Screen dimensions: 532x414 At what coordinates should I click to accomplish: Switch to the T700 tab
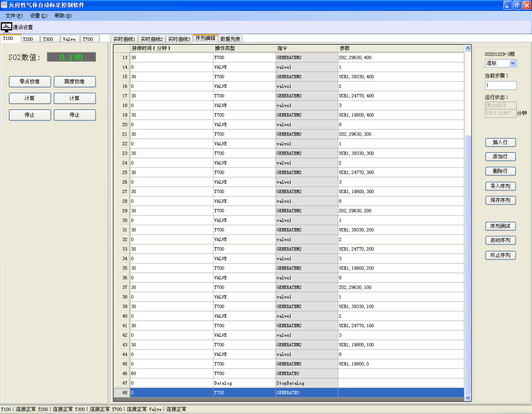88,40
